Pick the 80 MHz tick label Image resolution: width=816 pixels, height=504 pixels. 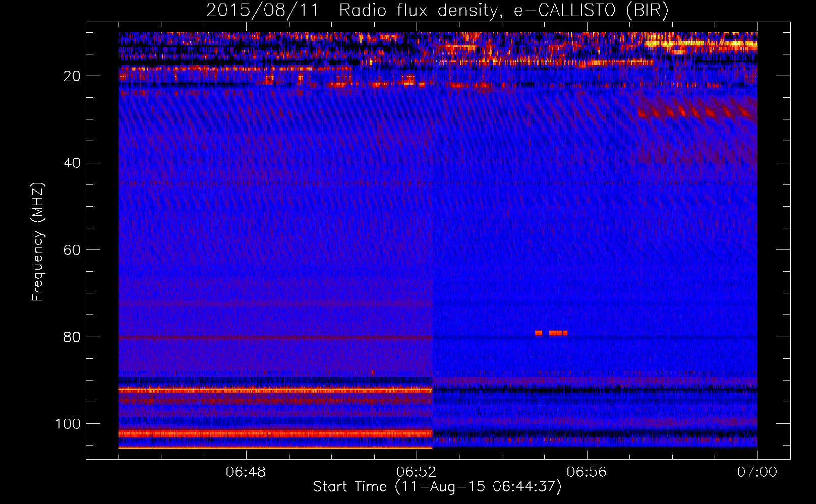coord(72,337)
